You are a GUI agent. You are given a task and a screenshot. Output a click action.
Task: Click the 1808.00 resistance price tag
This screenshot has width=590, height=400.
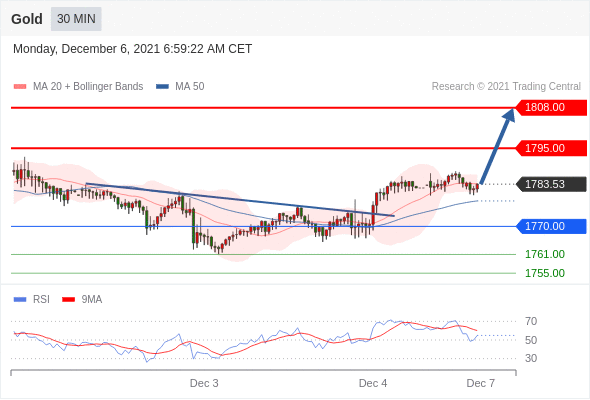[x=551, y=108]
